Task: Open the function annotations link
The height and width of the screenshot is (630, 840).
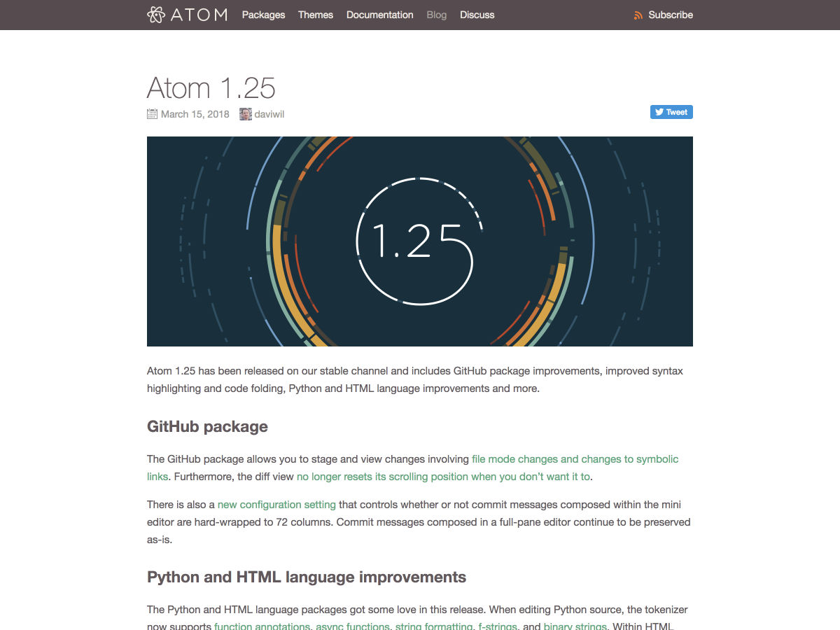Action: coord(262,626)
